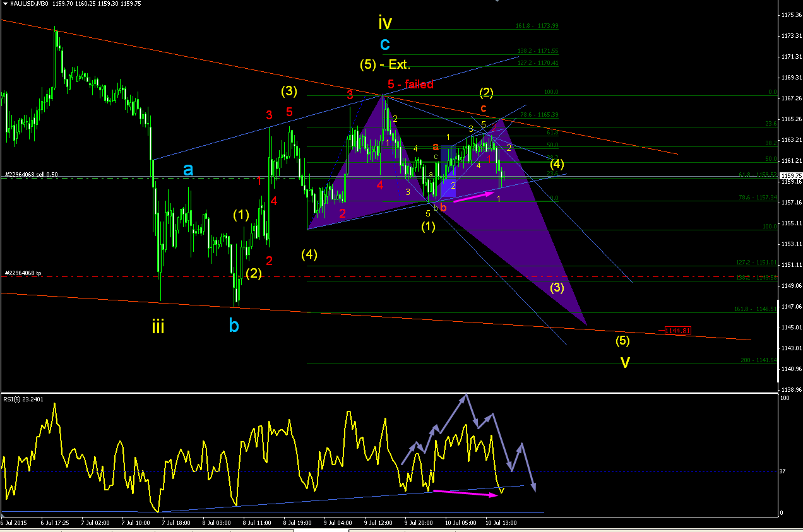Select the orange 'b' label near (1)
The height and width of the screenshot is (532, 803).
(443, 207)
